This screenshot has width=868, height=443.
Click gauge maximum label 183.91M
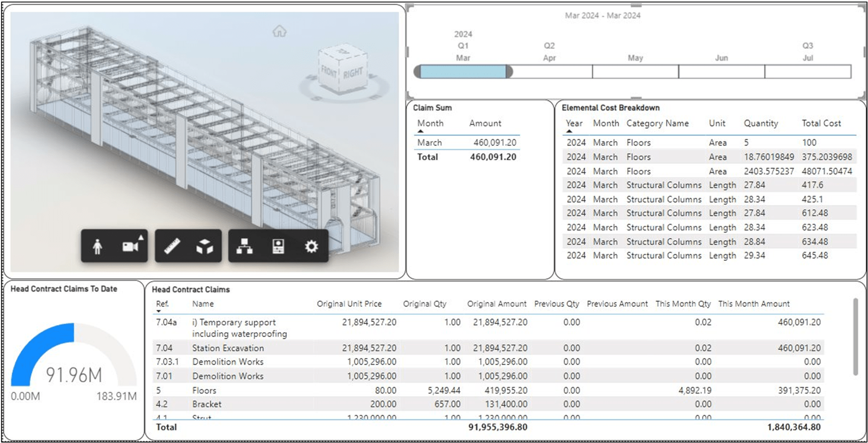[116, 396]
